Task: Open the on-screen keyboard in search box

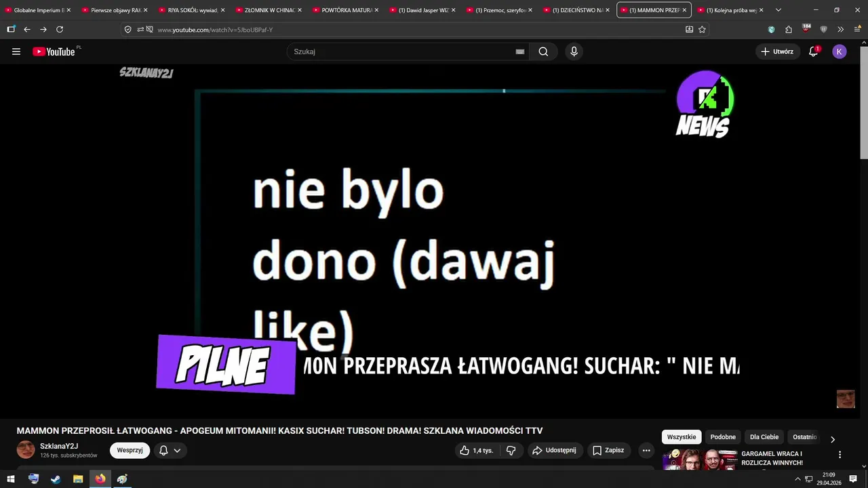Action: pyautogui.click(x=520, y=52)
